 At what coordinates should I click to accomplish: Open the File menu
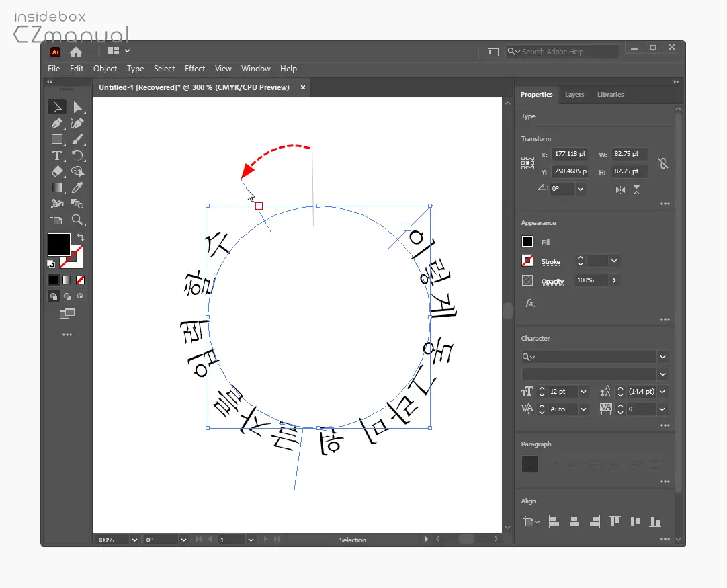point(54,69)
